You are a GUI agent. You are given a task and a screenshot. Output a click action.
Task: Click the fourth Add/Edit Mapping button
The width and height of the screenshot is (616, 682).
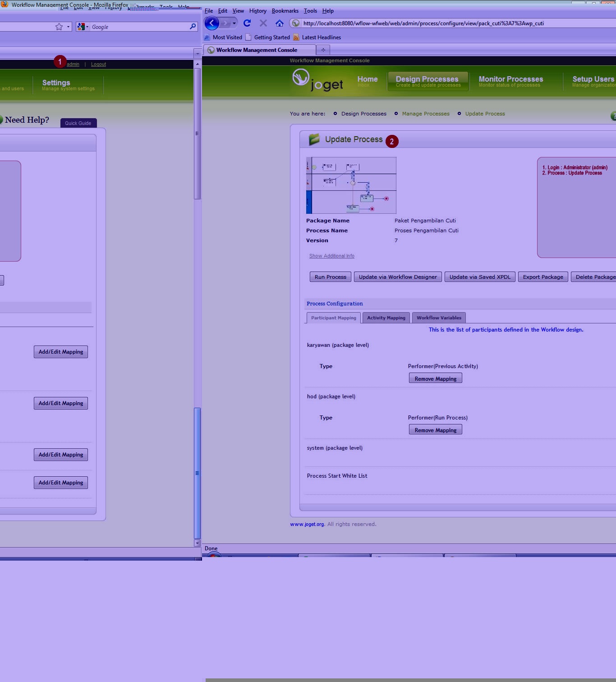click(x=61, y=483)
